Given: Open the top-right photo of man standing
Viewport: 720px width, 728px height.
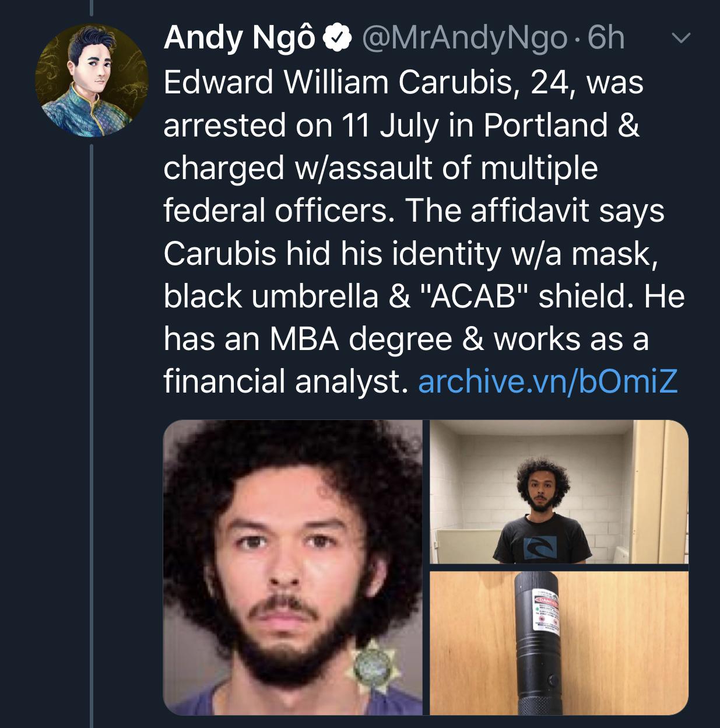Looking at the screenshot, I should click(559, 492).
